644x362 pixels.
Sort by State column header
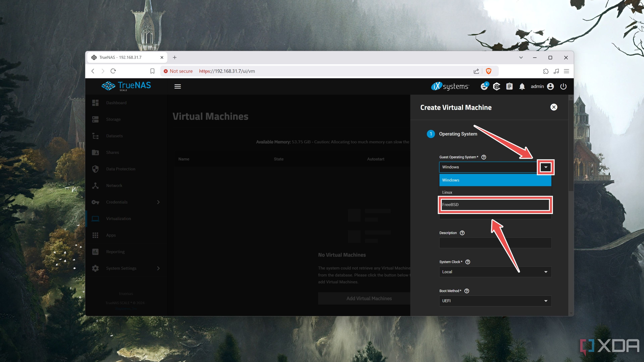click(279, 159)
